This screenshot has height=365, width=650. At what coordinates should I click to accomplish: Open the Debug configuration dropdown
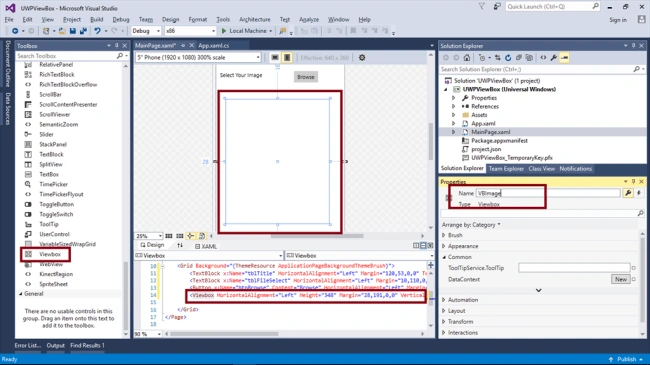point(146,31)
